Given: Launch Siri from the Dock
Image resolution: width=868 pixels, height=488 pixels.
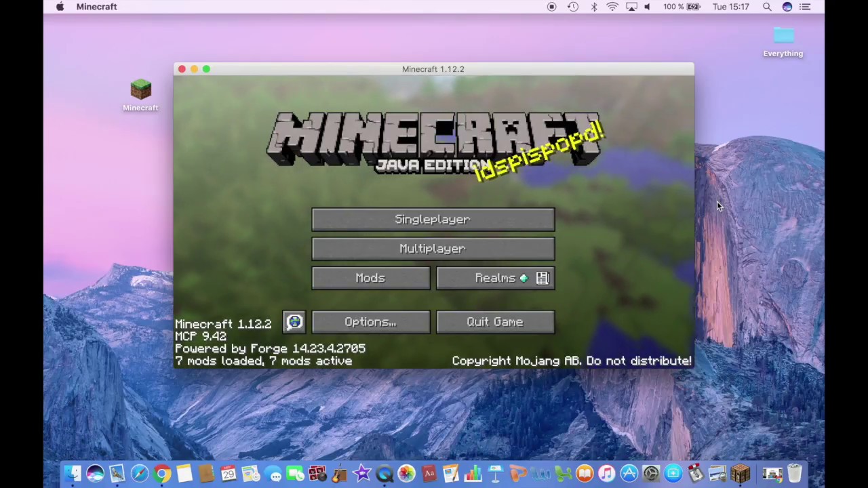Looking at the screenshot, I should click(95, 474).
